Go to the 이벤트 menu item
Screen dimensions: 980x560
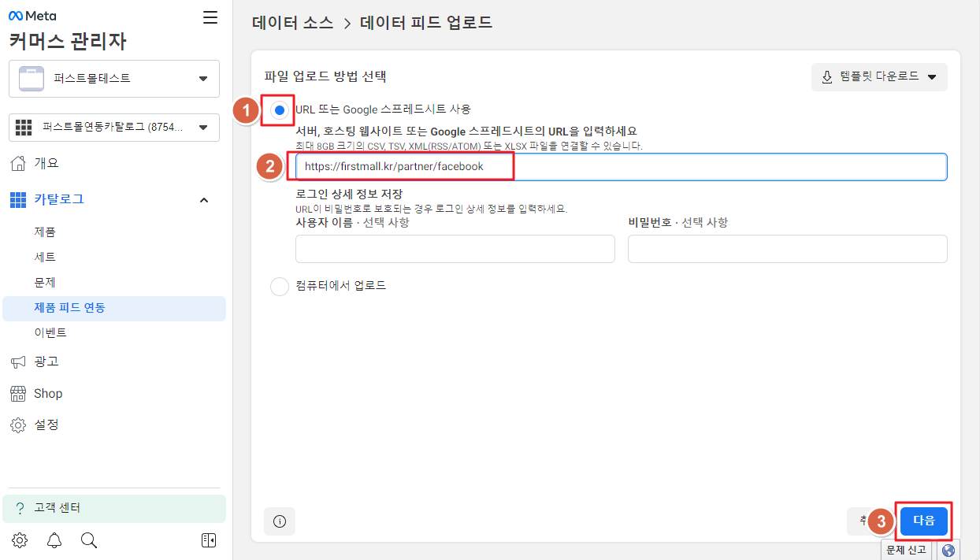pos(50,333)
